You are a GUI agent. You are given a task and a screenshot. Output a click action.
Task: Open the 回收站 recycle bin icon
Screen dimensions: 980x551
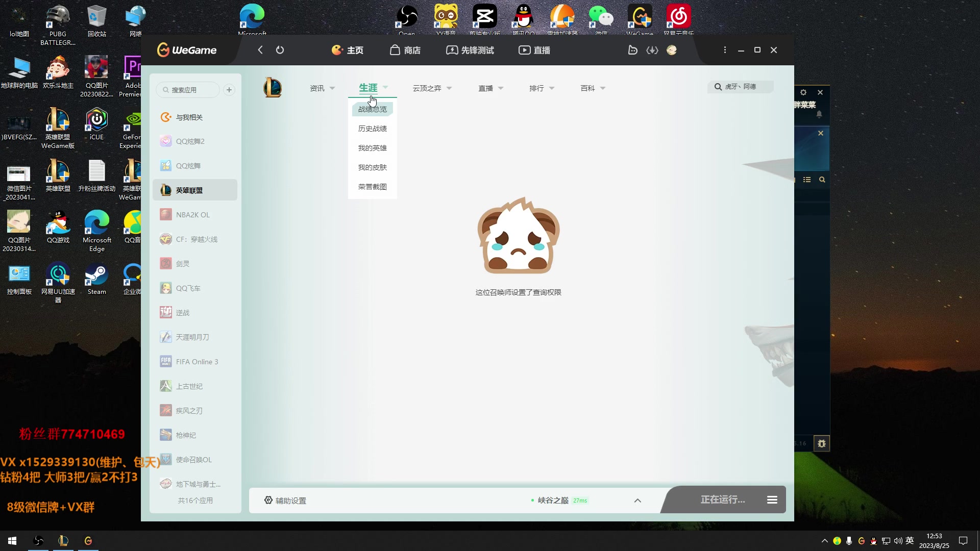click(x=96, y=21)
